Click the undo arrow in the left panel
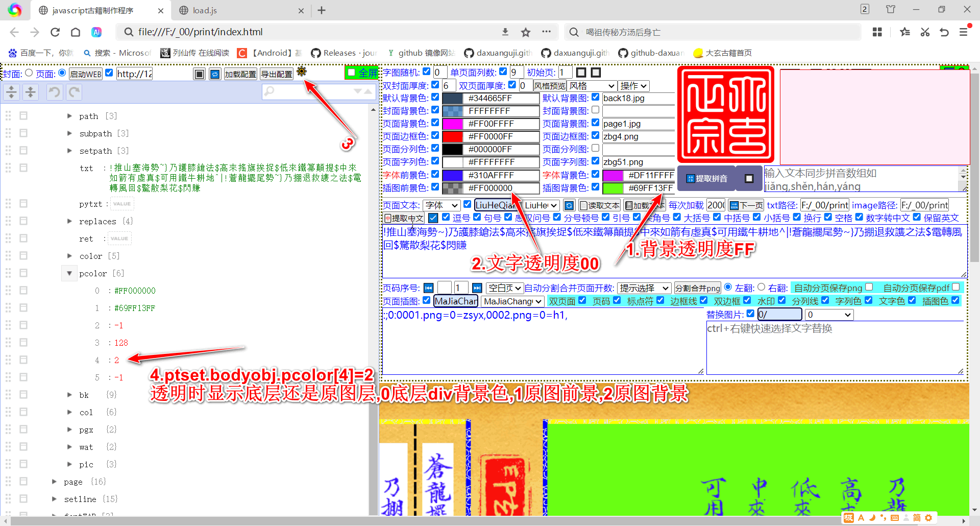The height and width of the screenshot is (526, 980). coord(55,92)
